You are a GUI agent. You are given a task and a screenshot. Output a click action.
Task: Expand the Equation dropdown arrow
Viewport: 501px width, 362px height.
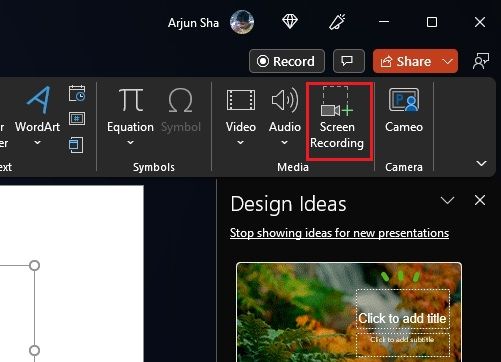tap(130, 143)
